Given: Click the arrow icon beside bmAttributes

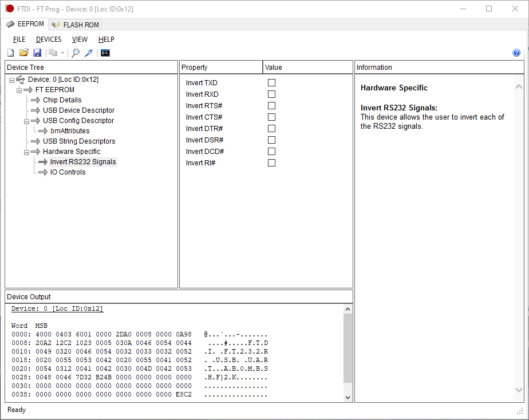Looking at the screenshot, I should coord(43,131).
